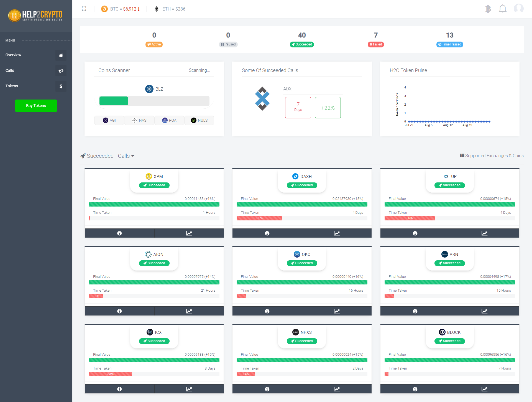The width and height of the screenshot is (532, 402).
Task: Click the +22% gain box for ADX
Action: (x=328, y=108)
